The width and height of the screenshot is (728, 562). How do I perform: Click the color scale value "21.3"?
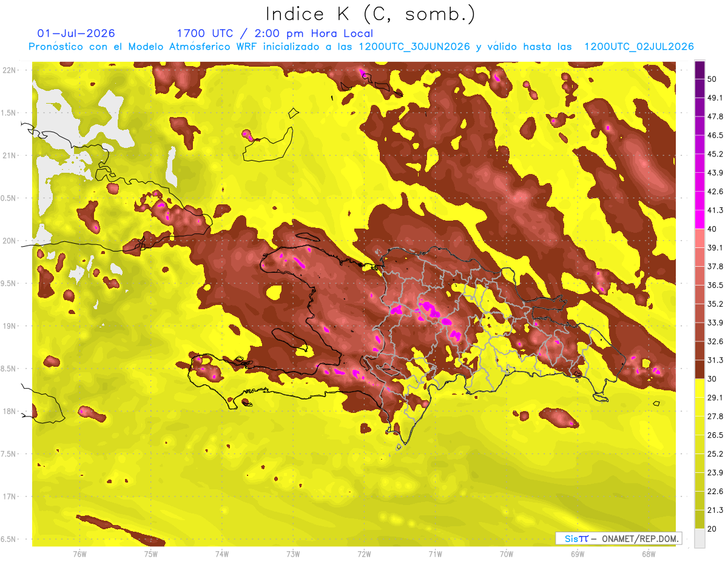715,510
